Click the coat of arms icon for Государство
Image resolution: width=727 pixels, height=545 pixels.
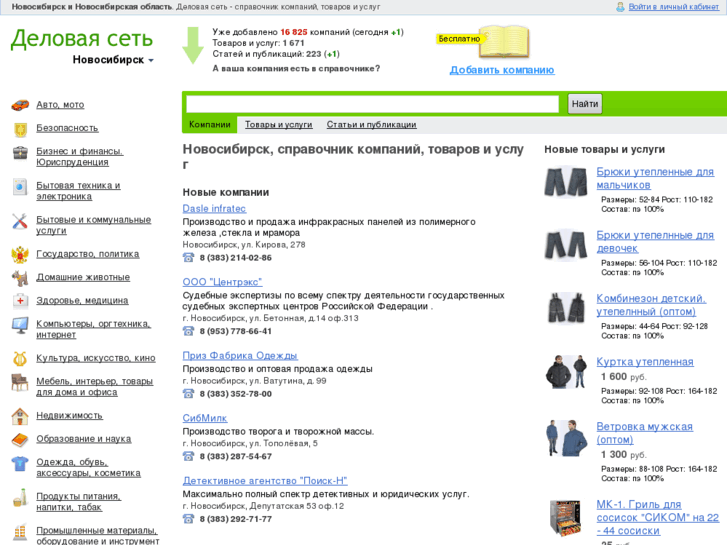coord(20,255)
